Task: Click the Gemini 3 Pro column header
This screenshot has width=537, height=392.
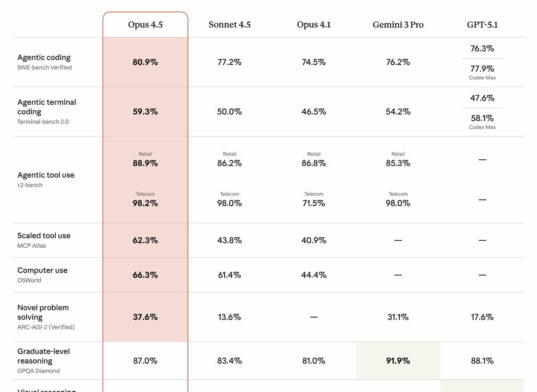Action: pos(398,25)
